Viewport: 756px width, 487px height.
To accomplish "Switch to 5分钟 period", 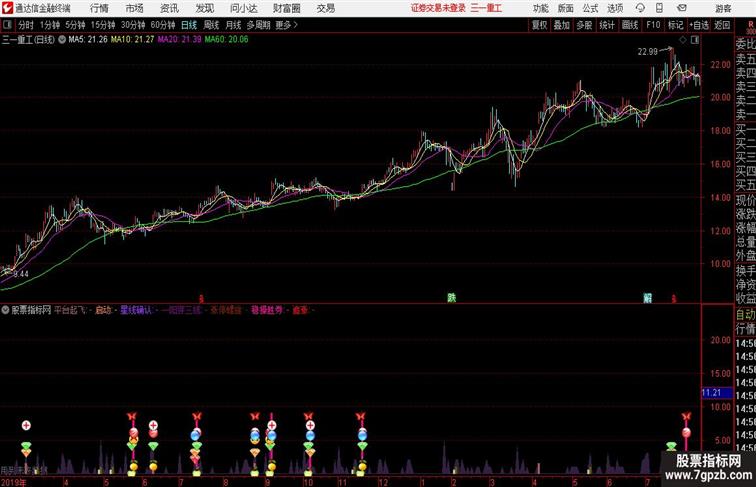I will pyautogui.click(x=75, y=25).
